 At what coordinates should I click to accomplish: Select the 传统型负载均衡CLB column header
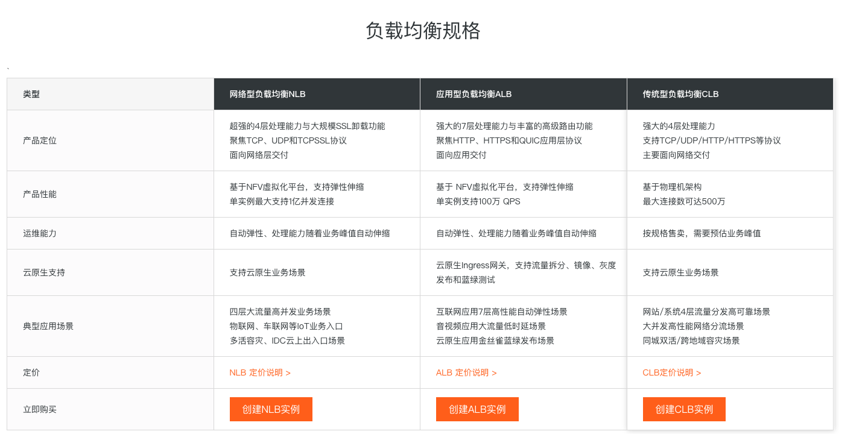tap(730, 94)
